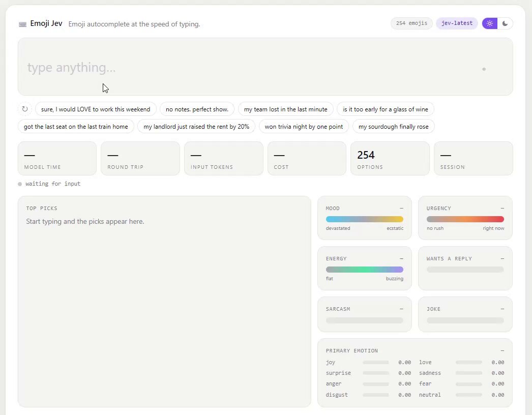Use 'is it too early for a glass of wine'

pyautogui.click(x=386, y=109)
